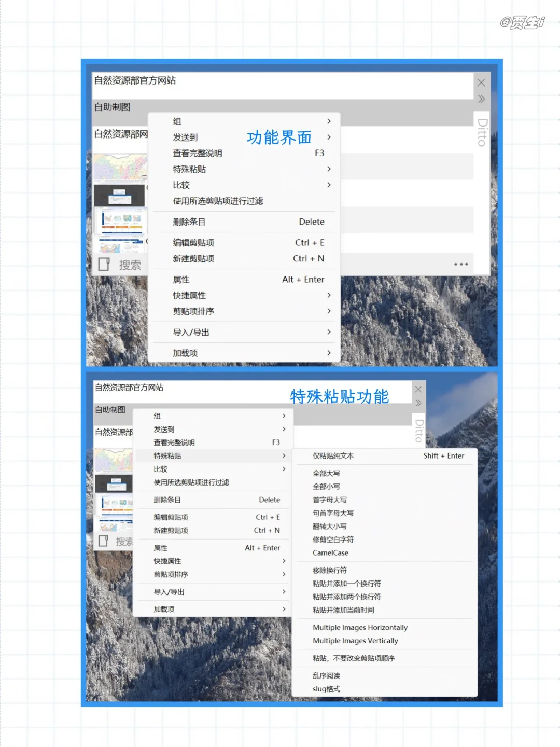
Task: Click the search magnifier icon beside 搜索
Action: coord(104,264)
